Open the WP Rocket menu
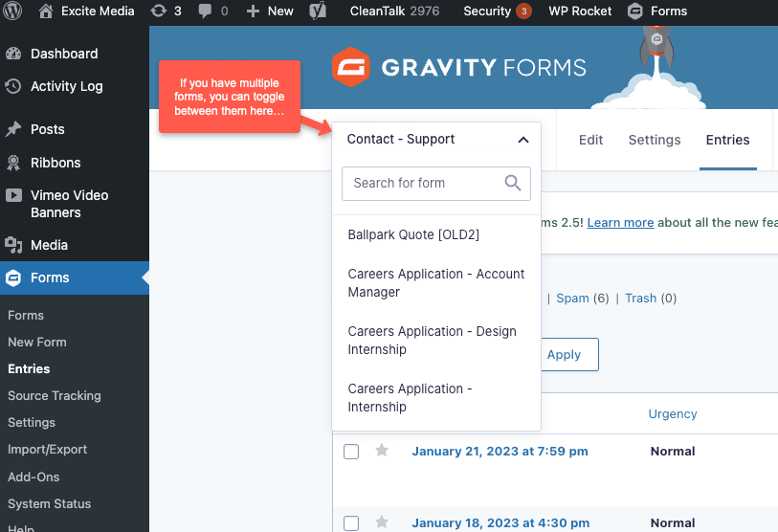The image size is (778, 532). 580,11
